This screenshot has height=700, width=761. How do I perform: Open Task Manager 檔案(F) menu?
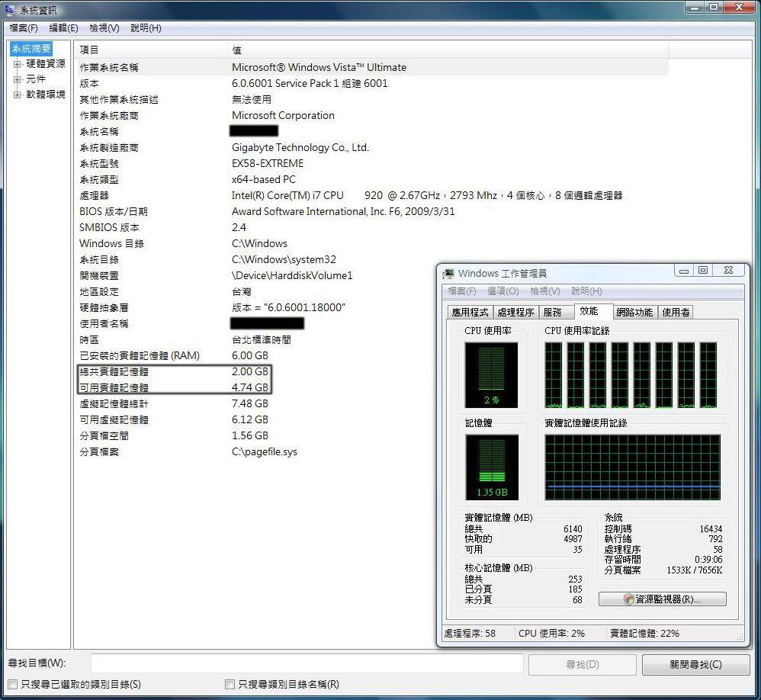461,291
